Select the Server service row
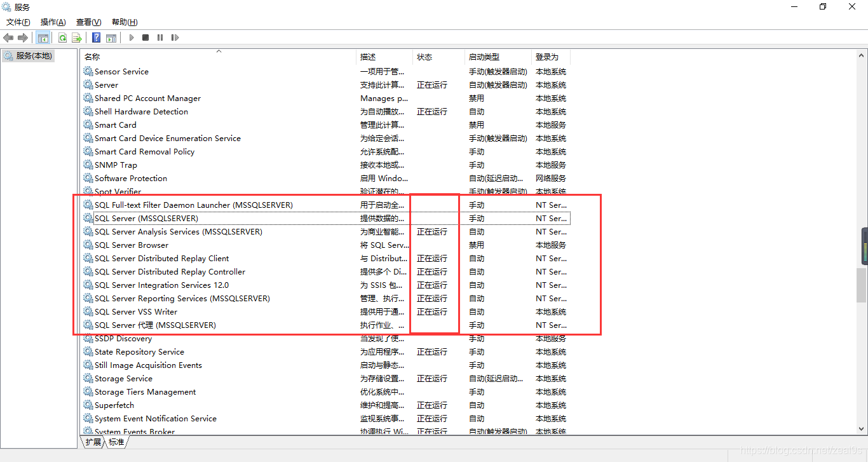This screenshot has height=462, width=868. coord(326,85)
